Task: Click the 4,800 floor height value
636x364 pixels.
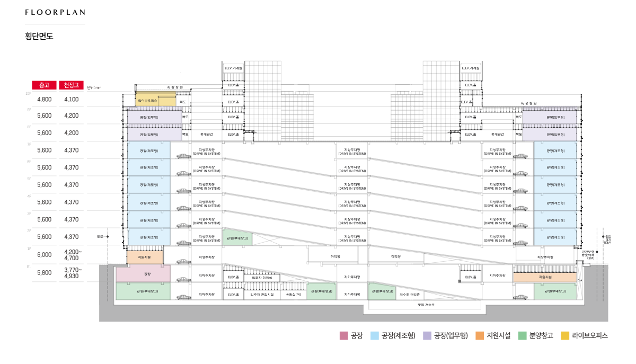Action: click(x=45, y=99)
